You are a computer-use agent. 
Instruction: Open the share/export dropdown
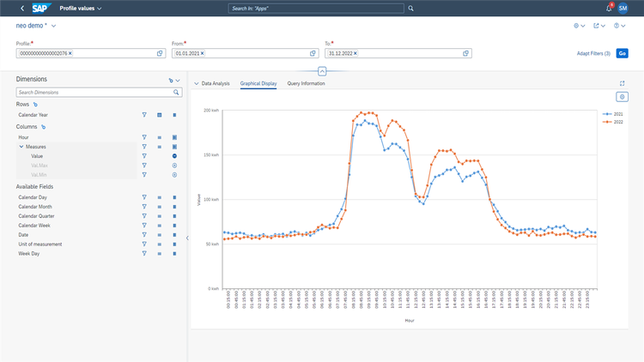(599, 26)
